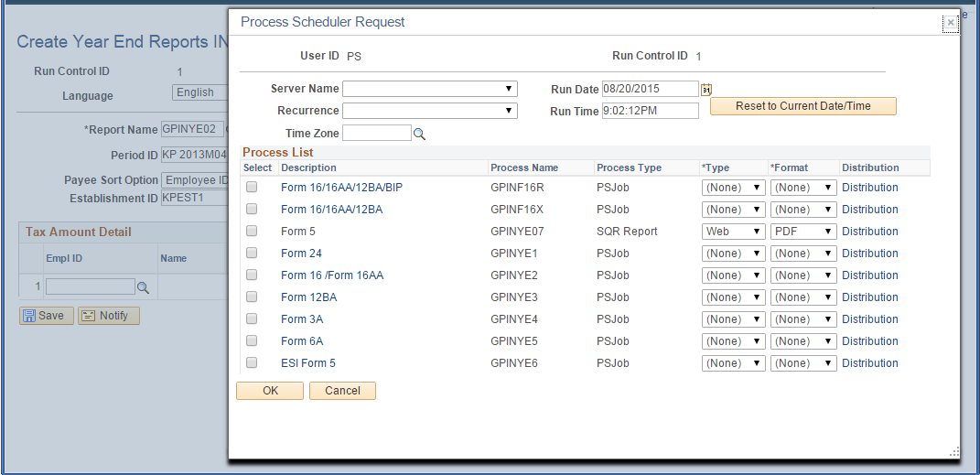The image size is (980, 475).
Task: Open the Form 12BA link
Action: [308, 297]
